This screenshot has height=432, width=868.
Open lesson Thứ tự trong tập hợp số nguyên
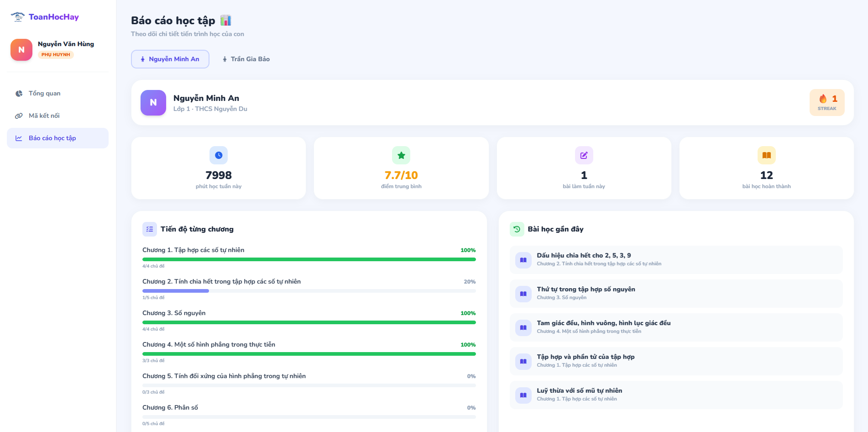click(676, 294)
